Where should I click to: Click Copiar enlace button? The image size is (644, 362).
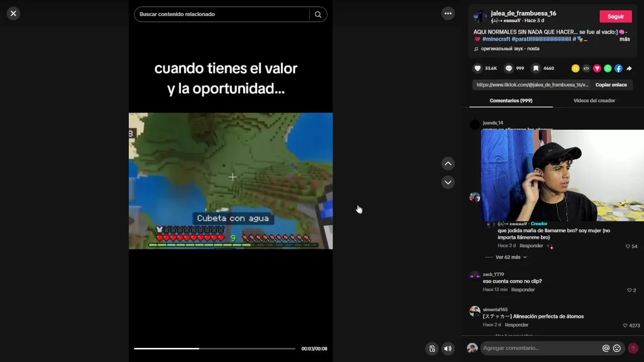point(611,85)
